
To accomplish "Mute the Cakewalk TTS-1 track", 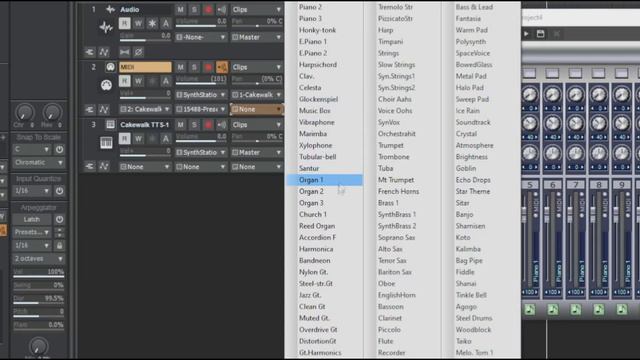I will click(x=180, y=124).
